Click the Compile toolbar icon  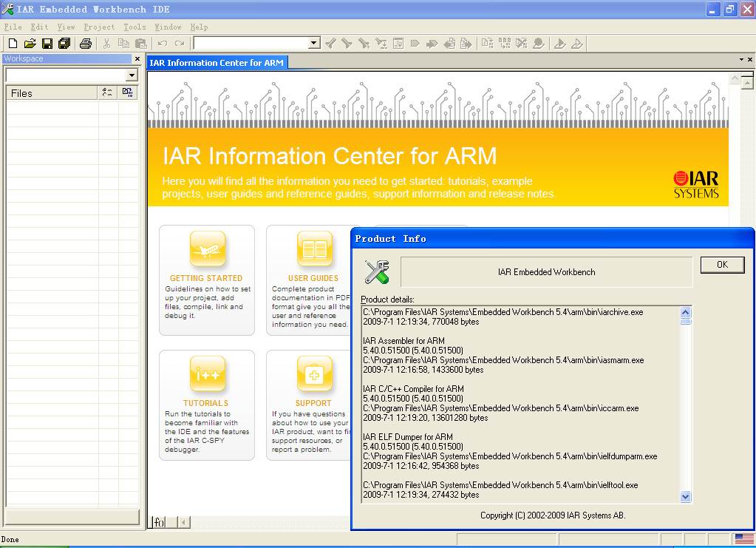488,44
